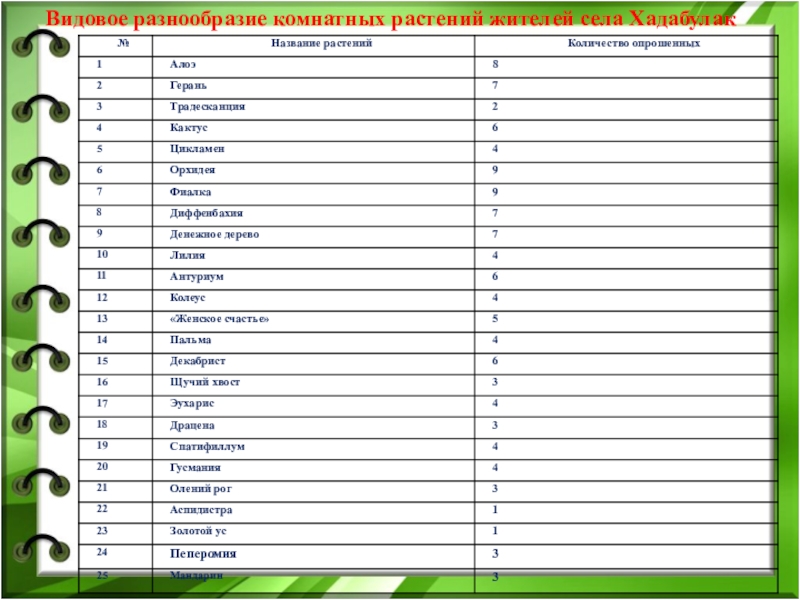The width and height of the screenshot is (800, 600).
Task: Select the count 6 beside Кактус
Action: [495, 128]
